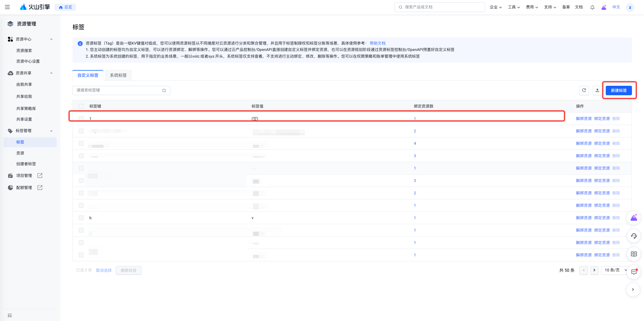Open the 工具 dropdown menu

coord(514,7)
